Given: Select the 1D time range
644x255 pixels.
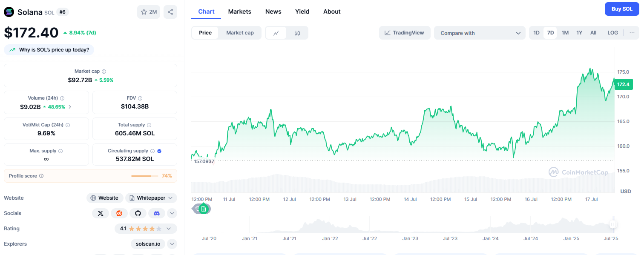Looking at the screenshot, I should click(x=536, y=33).
